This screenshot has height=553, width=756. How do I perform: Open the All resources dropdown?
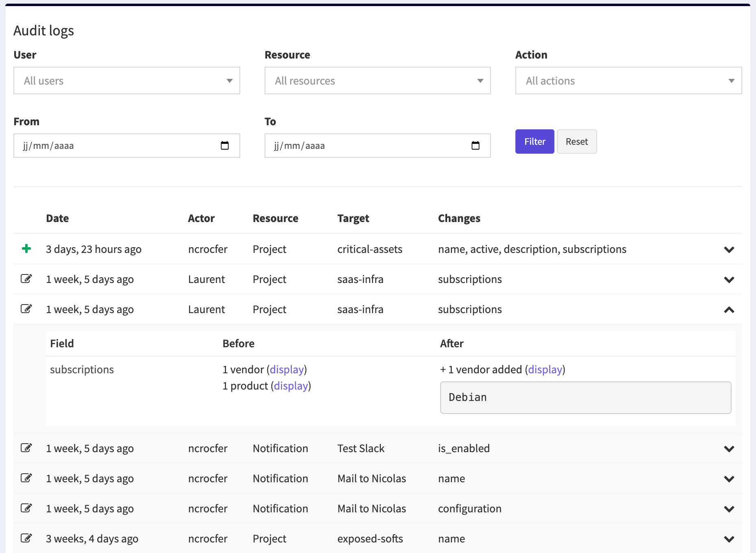click(377, 81)
